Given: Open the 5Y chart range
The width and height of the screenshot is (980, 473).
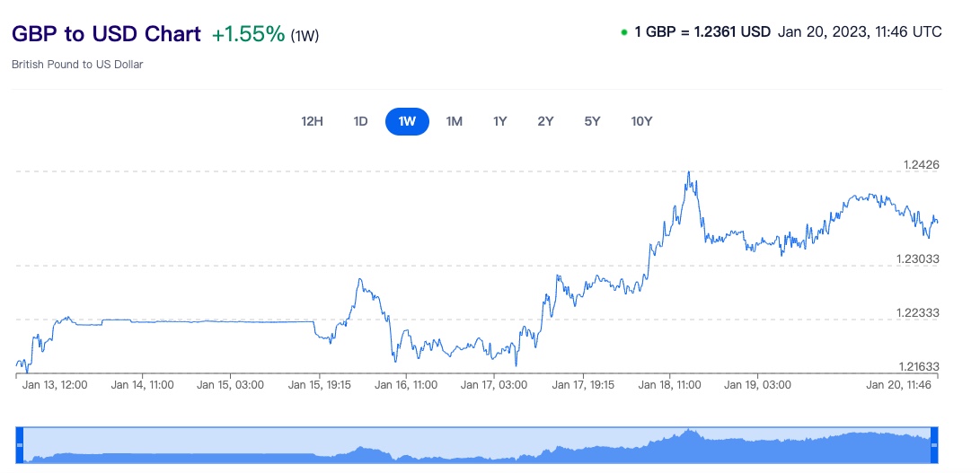Looking at the screenshot, I should pos(592,121).
